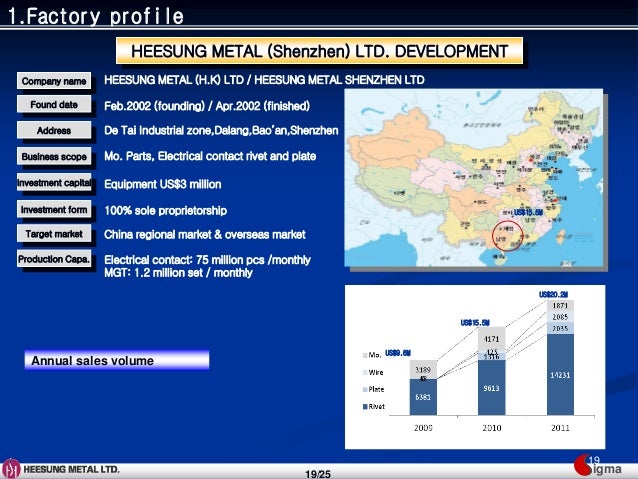Click the 2009 Rivet bar labeled 6381

(423, 397)
